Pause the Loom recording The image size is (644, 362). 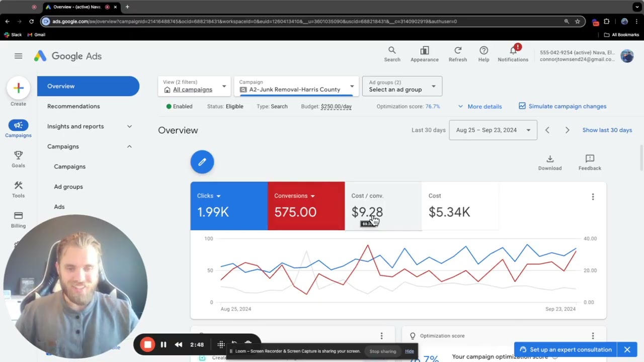164,344
